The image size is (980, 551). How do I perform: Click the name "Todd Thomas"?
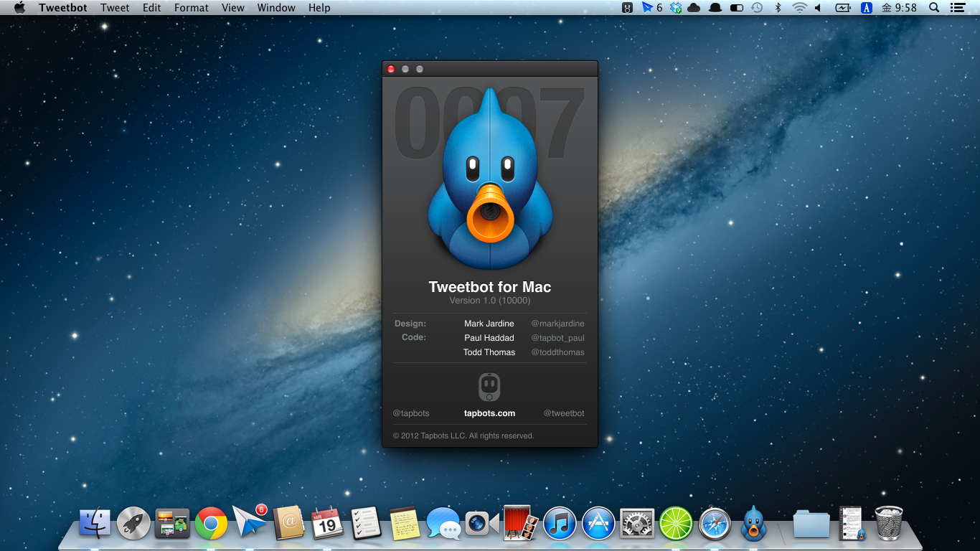point(489,352)
